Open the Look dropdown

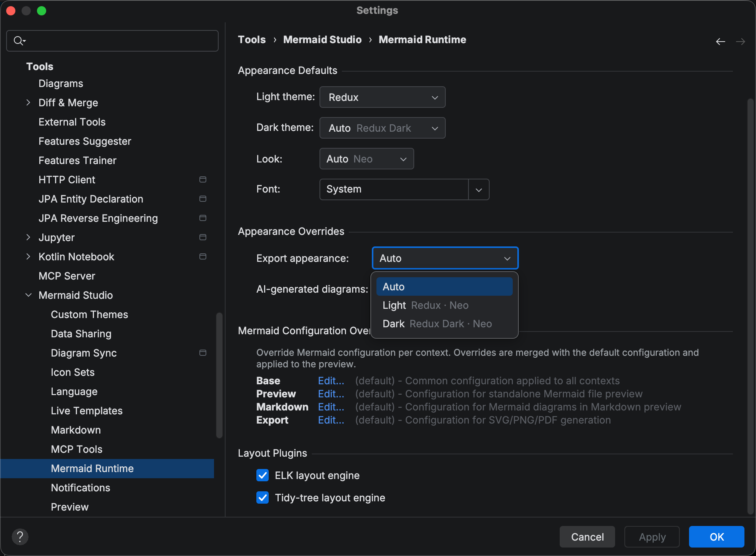pyautogui.click(x=366, y=159)
